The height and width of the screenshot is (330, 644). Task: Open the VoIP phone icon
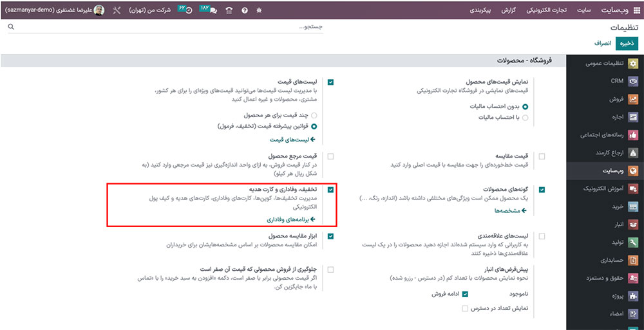pyautogui.click(x=229, y=11)
